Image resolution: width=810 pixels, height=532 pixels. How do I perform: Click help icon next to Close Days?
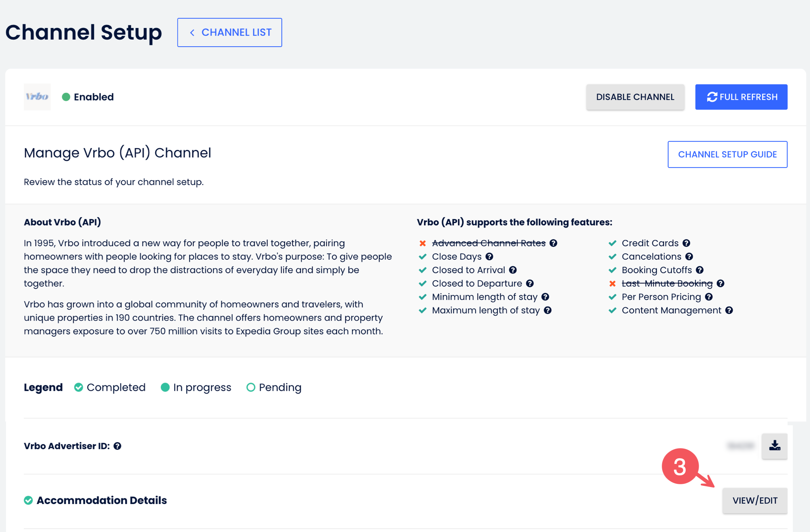[489, 256]
